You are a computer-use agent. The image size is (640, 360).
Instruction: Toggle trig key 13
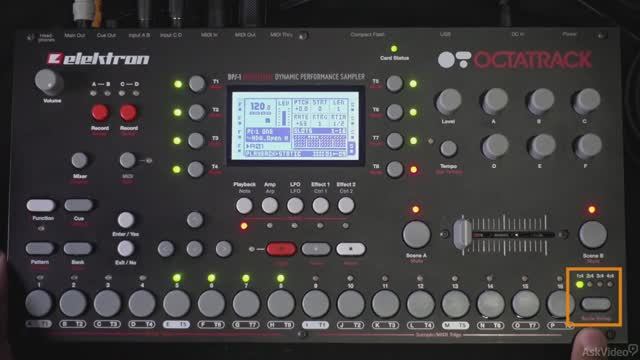click(x=455, y=304)
